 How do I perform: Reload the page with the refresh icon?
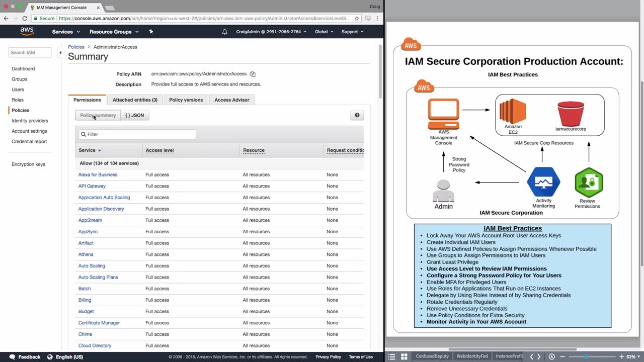tap(25, 18)
